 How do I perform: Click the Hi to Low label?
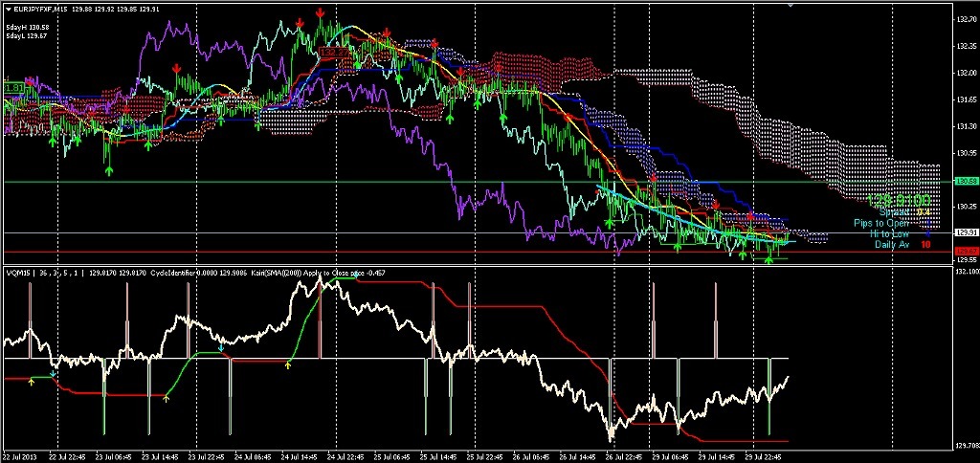892,233
